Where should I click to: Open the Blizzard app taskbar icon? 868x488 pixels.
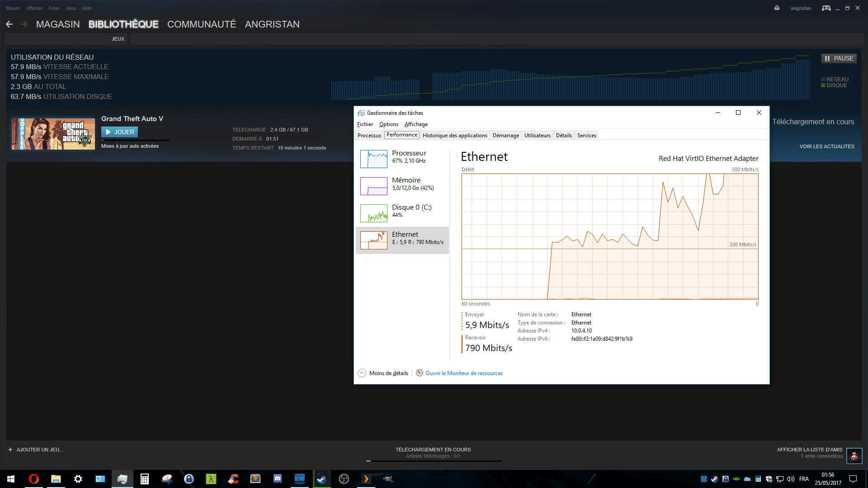pyautogui.click(x=300, y=479)
